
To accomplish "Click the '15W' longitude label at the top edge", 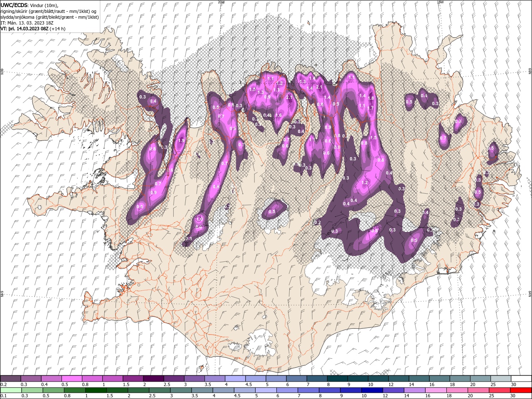I will [x=440, y=2].
